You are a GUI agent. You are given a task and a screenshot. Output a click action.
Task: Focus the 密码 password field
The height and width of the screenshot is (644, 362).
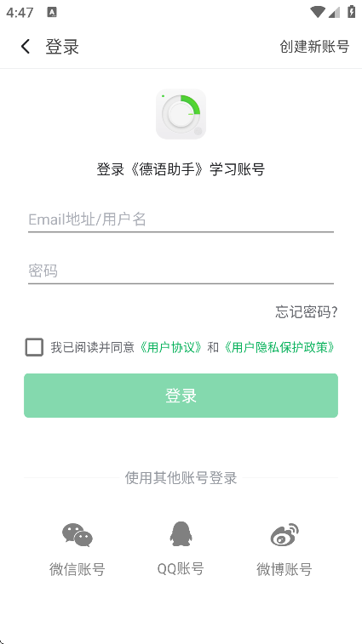181,271
